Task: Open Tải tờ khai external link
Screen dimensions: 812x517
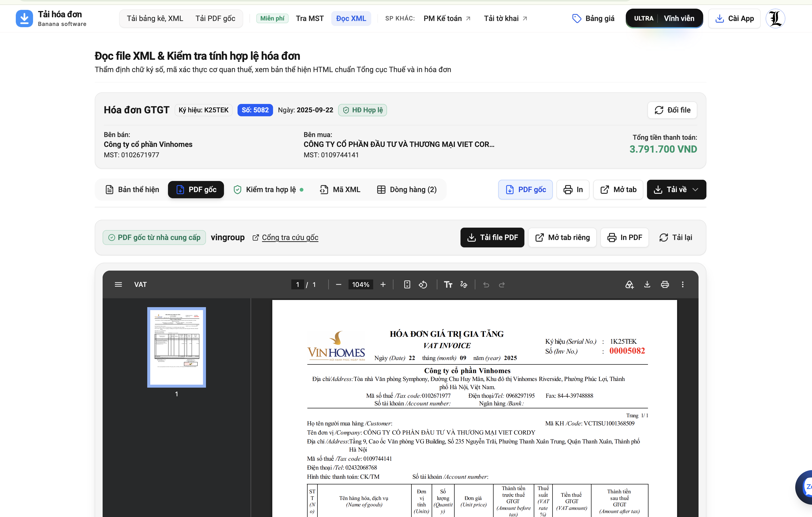Action: [505, 18]
